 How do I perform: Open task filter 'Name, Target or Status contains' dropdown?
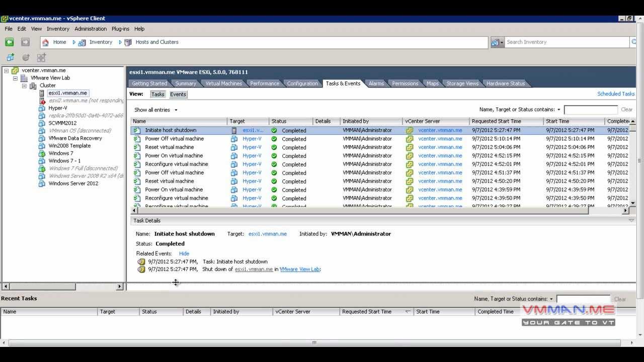point(559,110)
